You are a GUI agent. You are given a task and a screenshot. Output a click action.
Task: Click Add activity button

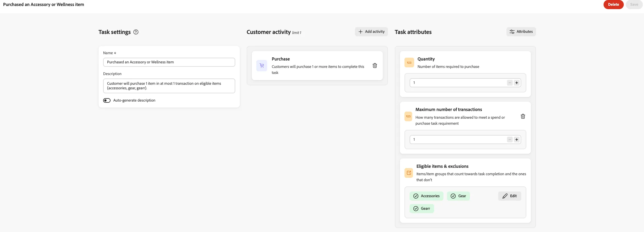click(x=371, y=32)
